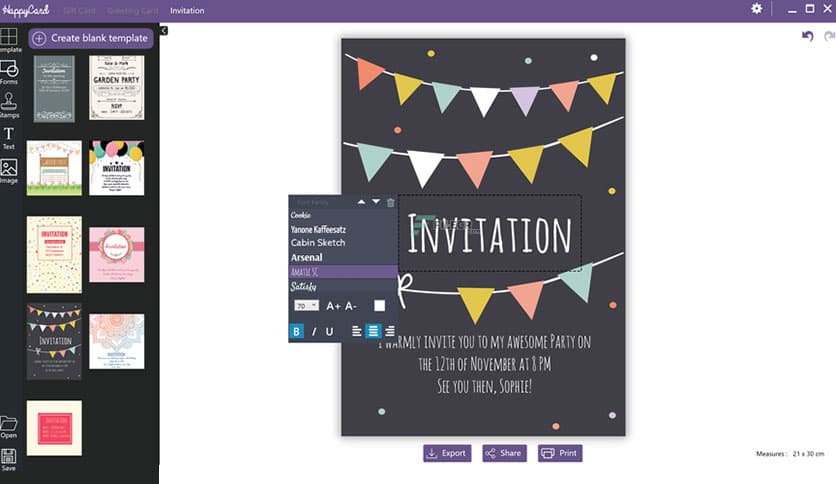Select the red square cream template
Viewport: 836px width, 484px height.
(54, 428)
